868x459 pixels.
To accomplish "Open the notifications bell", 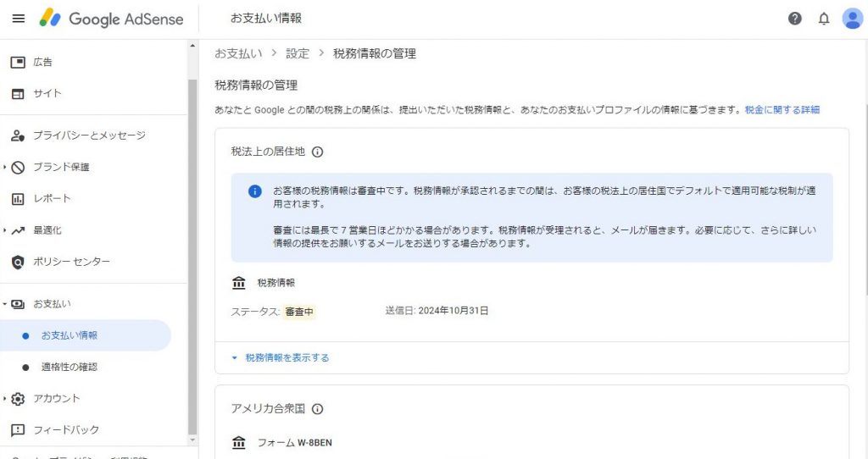I will 824,19.
